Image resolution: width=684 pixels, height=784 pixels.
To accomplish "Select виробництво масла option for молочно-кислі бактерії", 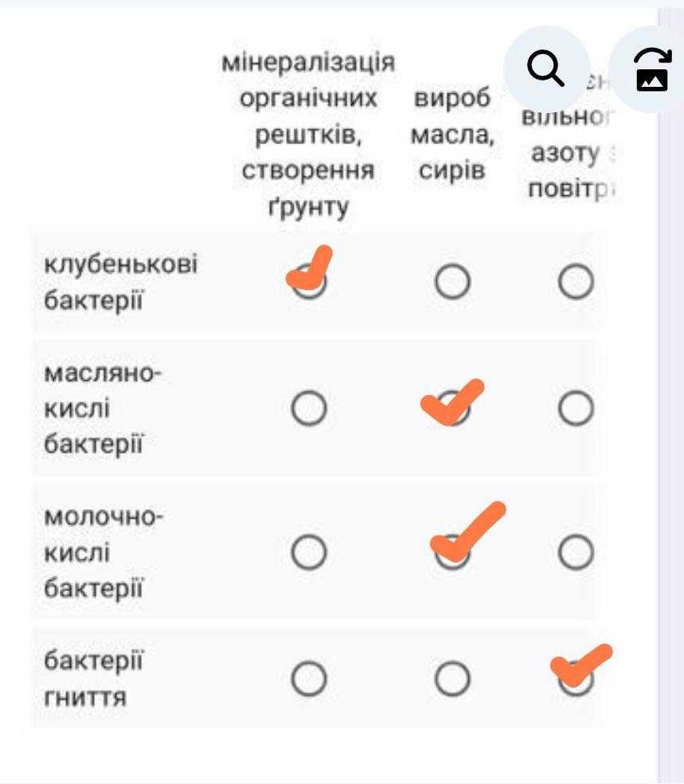I will (x=452, y=552).
